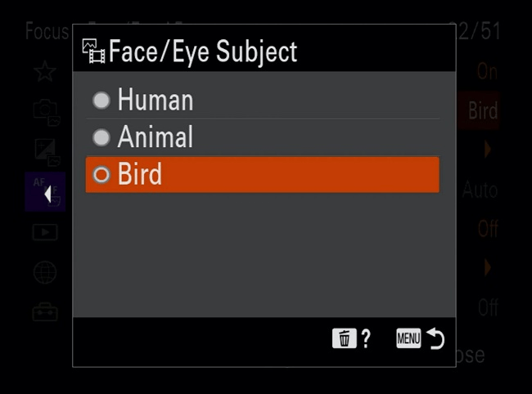
Task: Select the dimmed Auto setting value
Action: (x=480, y=190)
